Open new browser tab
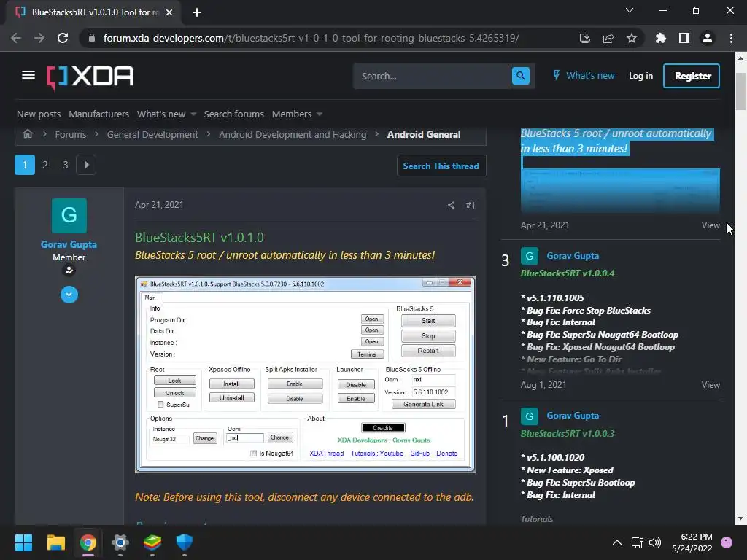Viewport: 747px width, 560px height. tap(197, 12)
